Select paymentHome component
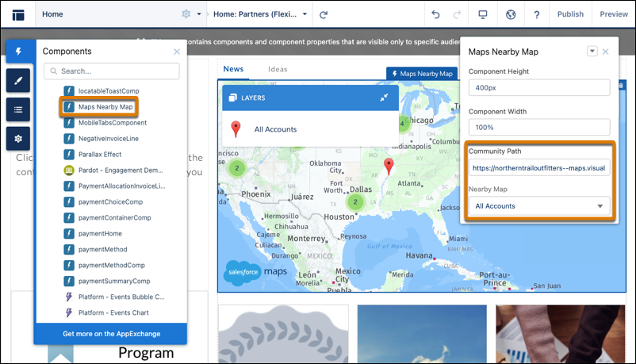The width and height of the screenshot is (636, 364). (x=93, y=233)
